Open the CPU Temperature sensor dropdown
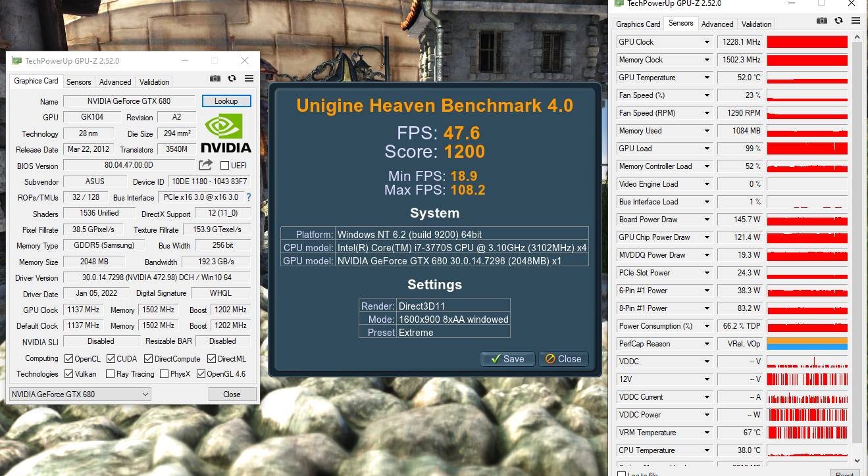This screenshot has height=476, width=868. (x=707, y=450)
